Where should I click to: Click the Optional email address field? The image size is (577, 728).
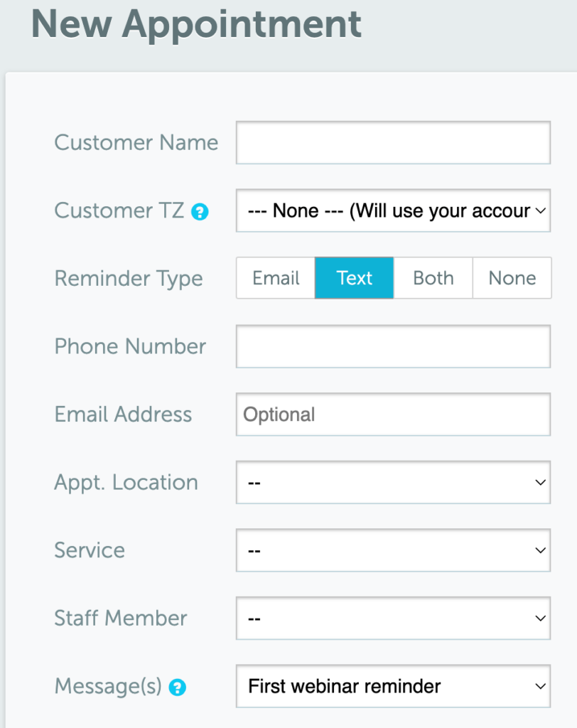(393, 414)
